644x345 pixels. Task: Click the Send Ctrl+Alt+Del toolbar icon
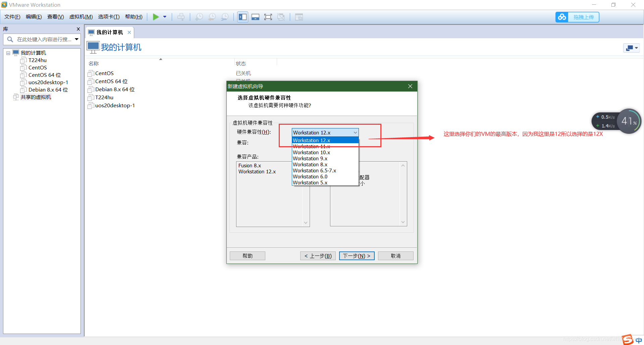pos(181,17)
